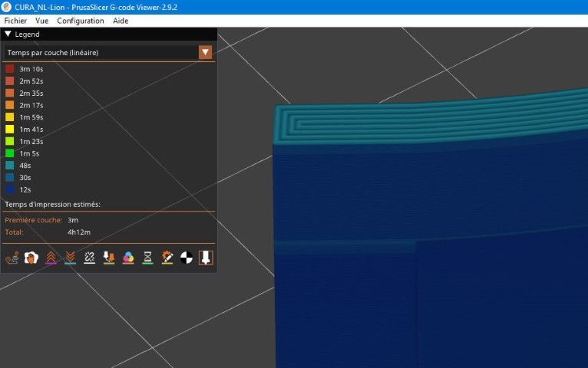588x368 pixels.
Task: Toggle custom G-codes visibility icon
Action: (167, 258)
